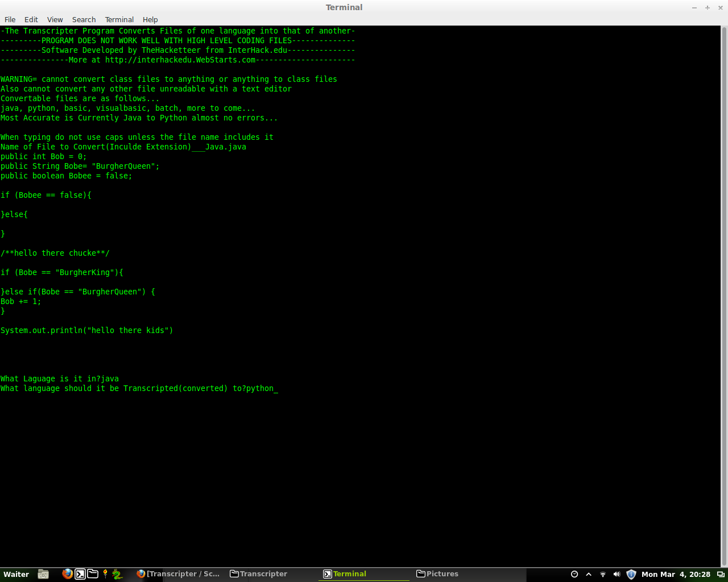The image size is (728, 582).
Task: Switch to the Transcripter folder window
Action: (259, 574)
